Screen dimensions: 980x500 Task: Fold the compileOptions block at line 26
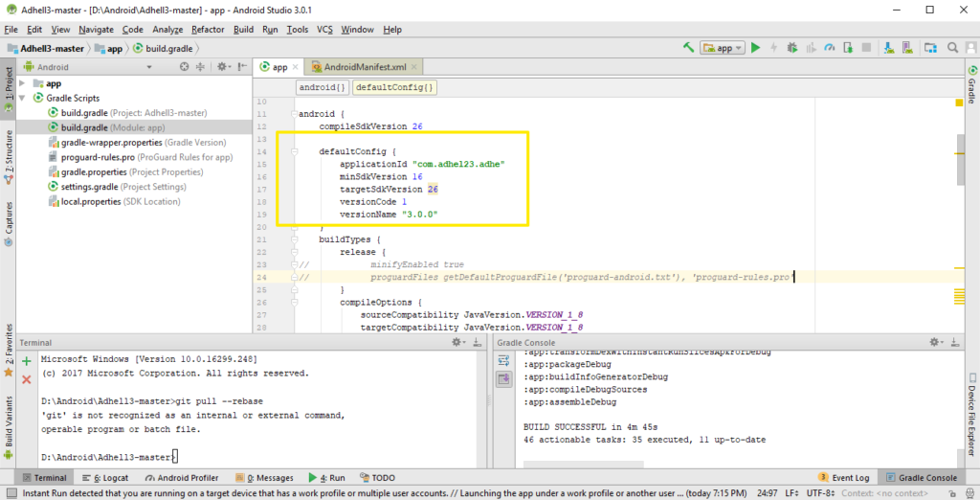[294, 303]
